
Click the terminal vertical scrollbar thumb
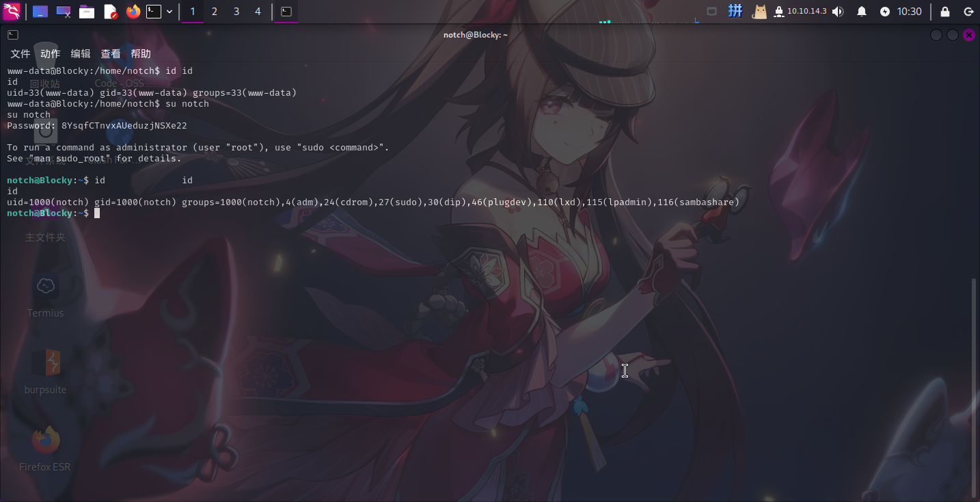tap(975, 386)
